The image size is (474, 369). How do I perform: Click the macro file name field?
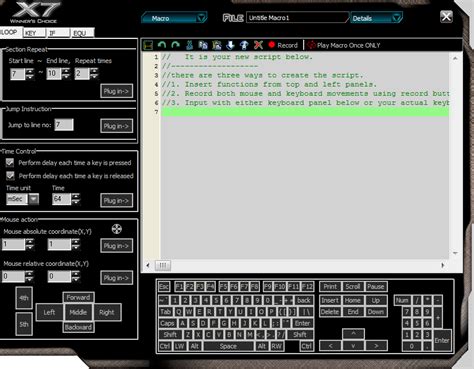(x=297, y=18)
